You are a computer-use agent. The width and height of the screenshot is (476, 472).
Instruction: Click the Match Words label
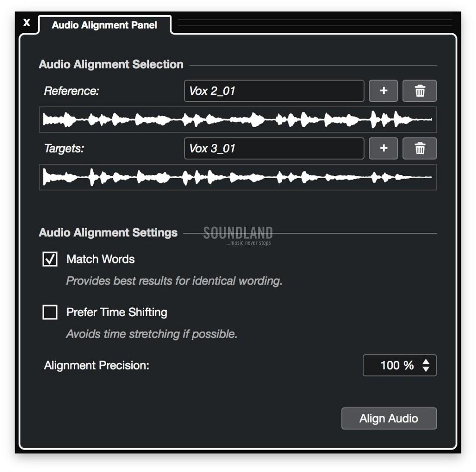(100, 259)
